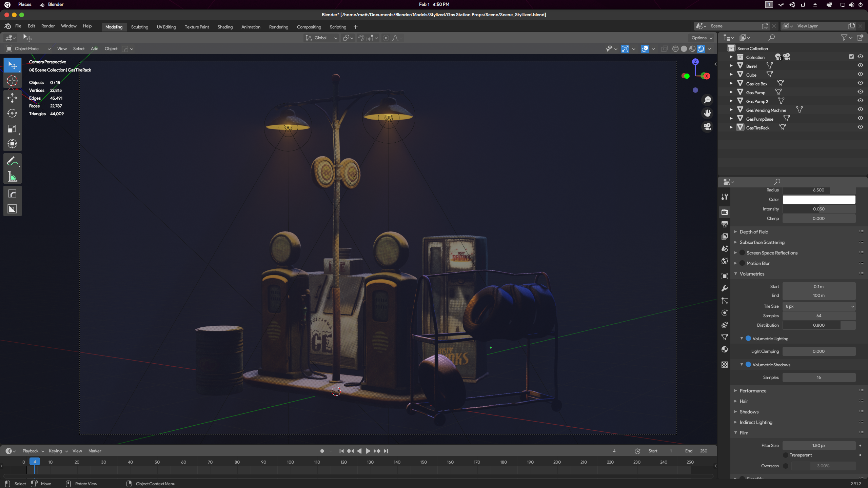Viewport: 868px width, 488px height.
Task: Switch to the Sculpting workspace tab
Action: pos(140,27)
